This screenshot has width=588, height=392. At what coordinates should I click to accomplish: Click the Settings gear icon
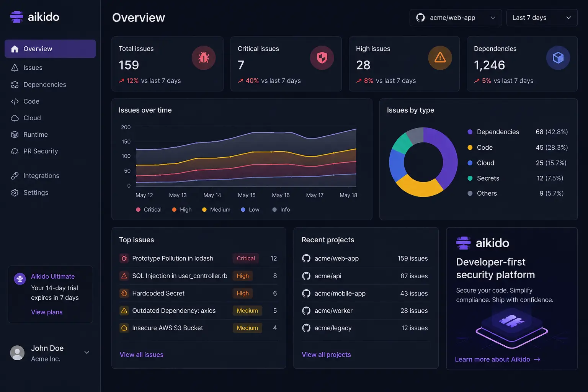click(15, 193)
